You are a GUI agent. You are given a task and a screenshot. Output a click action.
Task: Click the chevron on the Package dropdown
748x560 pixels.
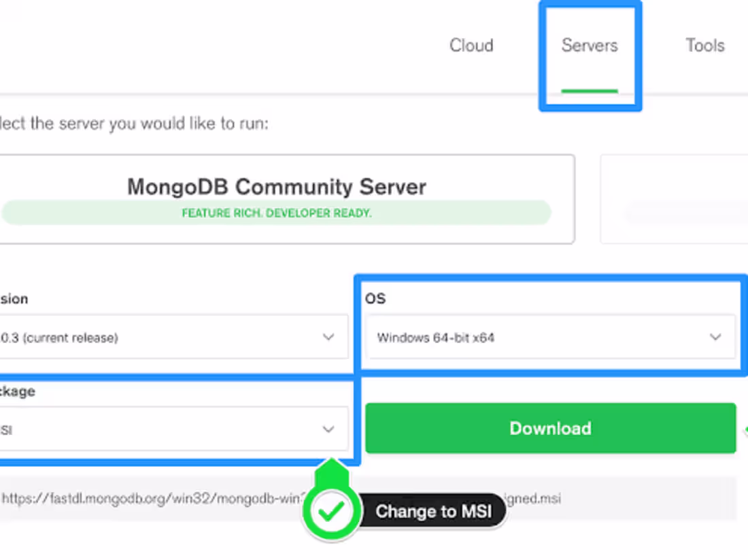(328, 429)
